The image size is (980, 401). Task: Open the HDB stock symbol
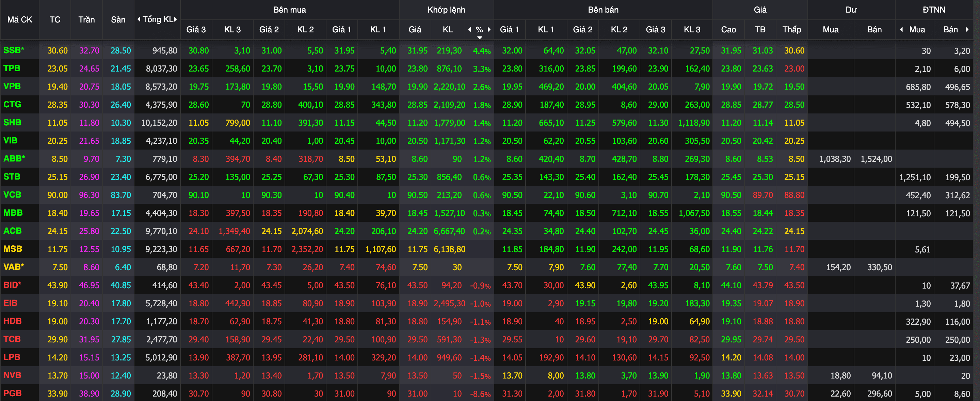[x=13, y=321]
